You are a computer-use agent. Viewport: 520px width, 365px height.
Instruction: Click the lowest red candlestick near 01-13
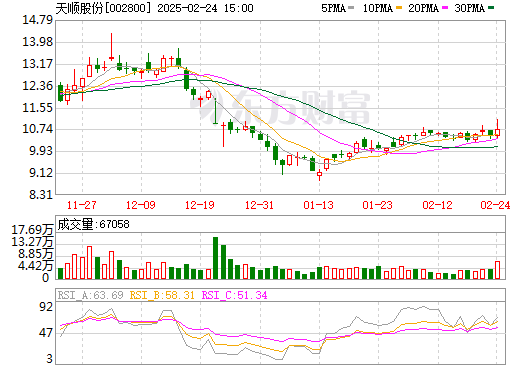(319, 174)
